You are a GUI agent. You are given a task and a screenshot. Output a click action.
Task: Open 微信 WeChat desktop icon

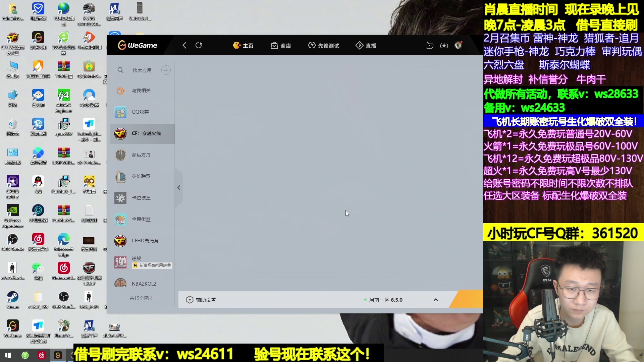(38, 271)
